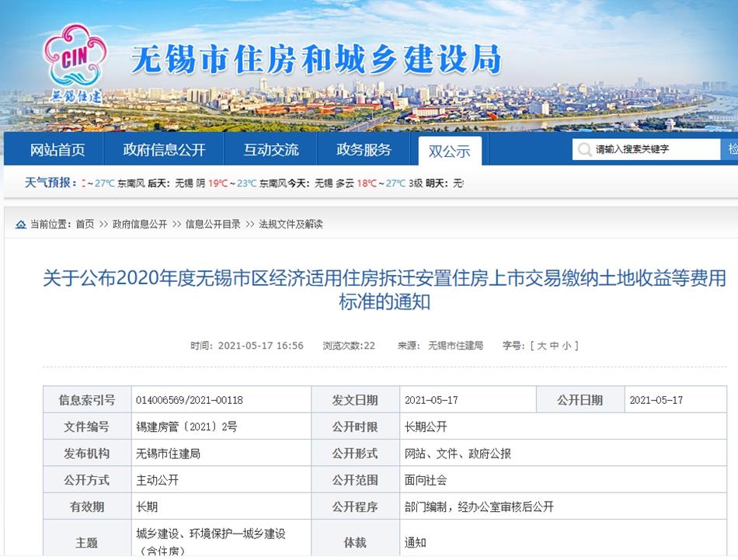Click the home icon before 当前位置

point(19,224)
